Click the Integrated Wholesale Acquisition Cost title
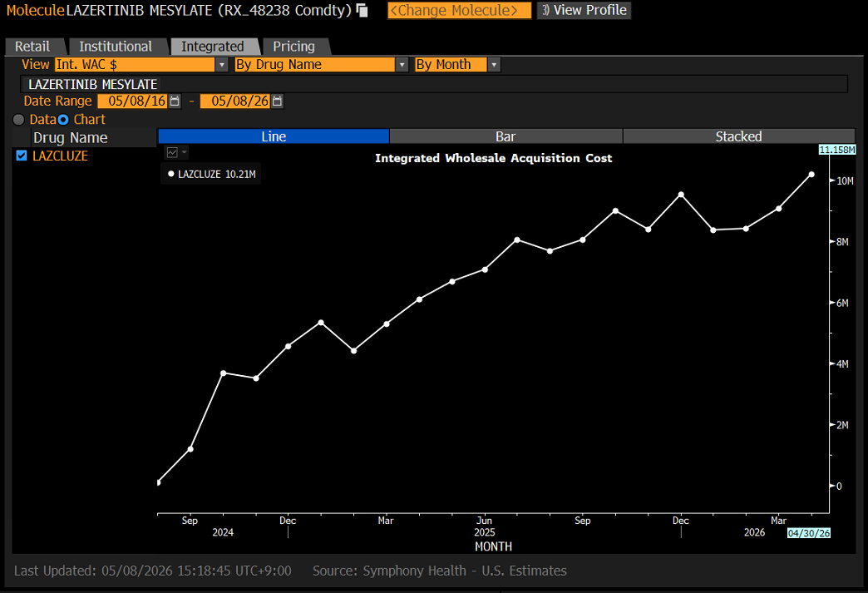This screenshot has width=868, height=593. 493,158
